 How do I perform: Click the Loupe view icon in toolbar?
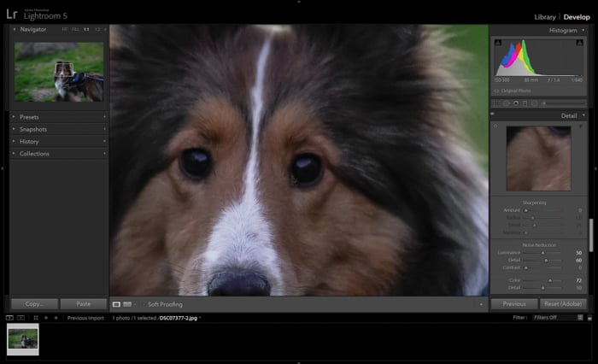pos(116,304)
